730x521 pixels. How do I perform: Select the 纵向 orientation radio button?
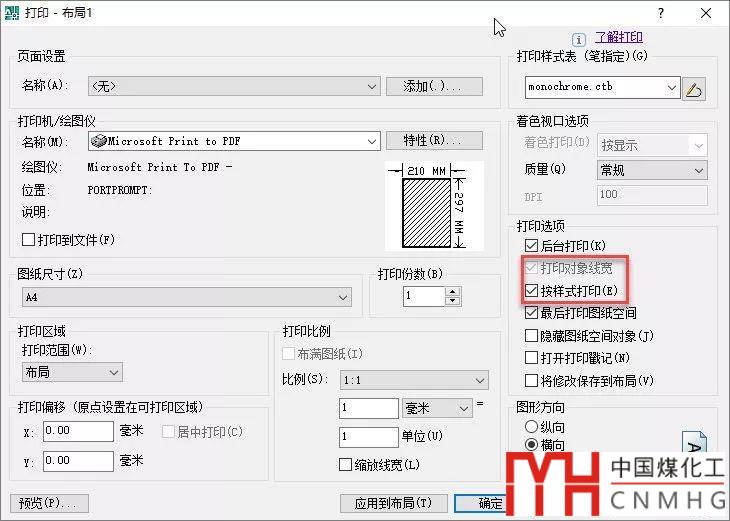[531, 426]
